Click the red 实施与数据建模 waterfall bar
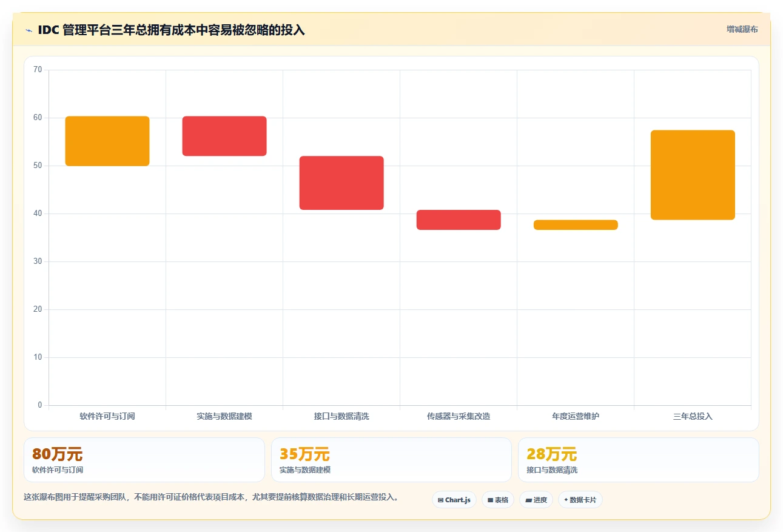 (x=224, y=136)
